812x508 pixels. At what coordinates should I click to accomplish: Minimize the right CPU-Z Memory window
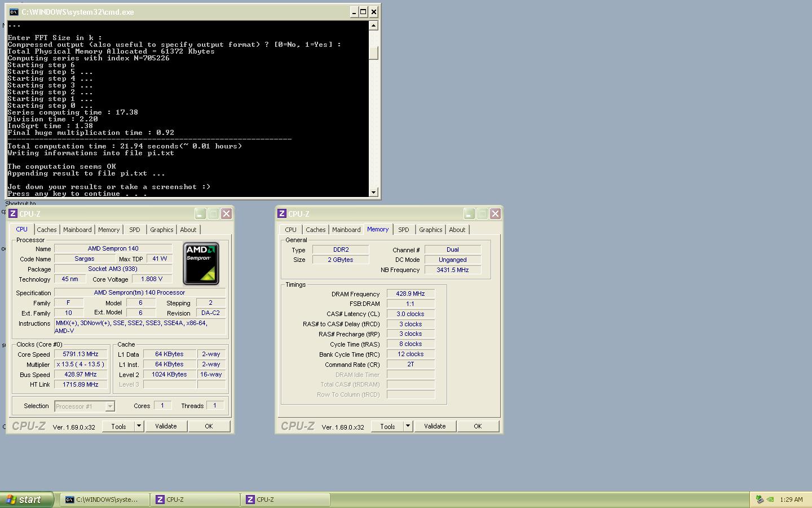tap(469, 213)
